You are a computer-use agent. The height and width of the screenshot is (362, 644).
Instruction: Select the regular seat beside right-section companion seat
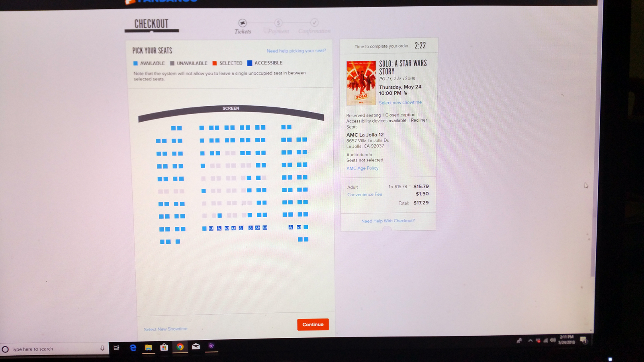click(306, 227)
